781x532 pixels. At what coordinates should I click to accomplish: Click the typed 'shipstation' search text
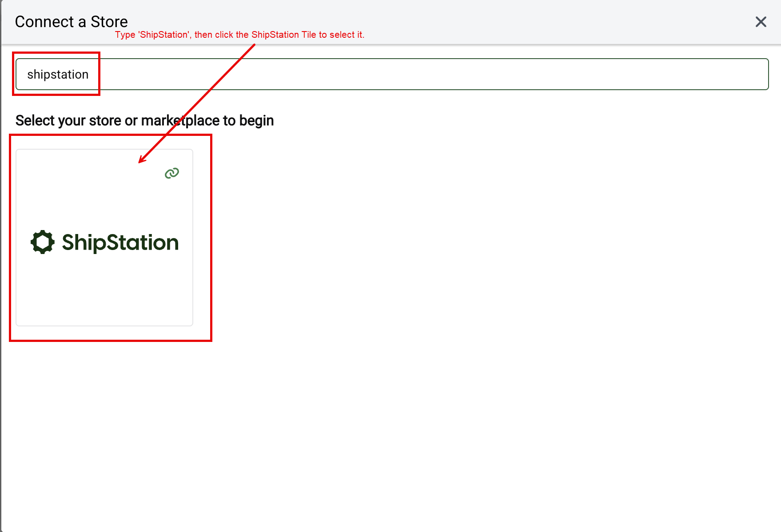pos(58,75)
